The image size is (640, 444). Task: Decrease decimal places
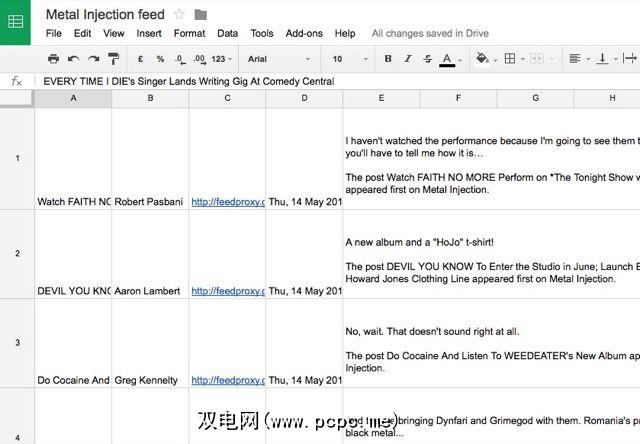[180, 59]
